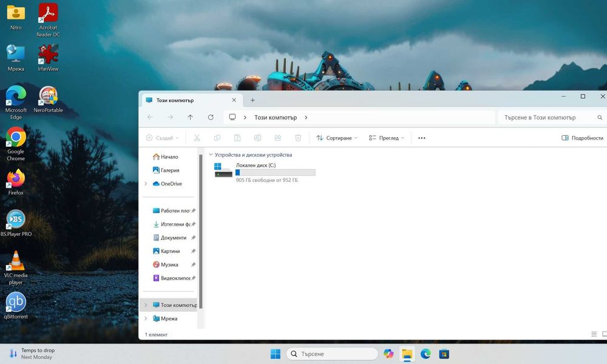Open the Преглед dropdown

point(386,138)
